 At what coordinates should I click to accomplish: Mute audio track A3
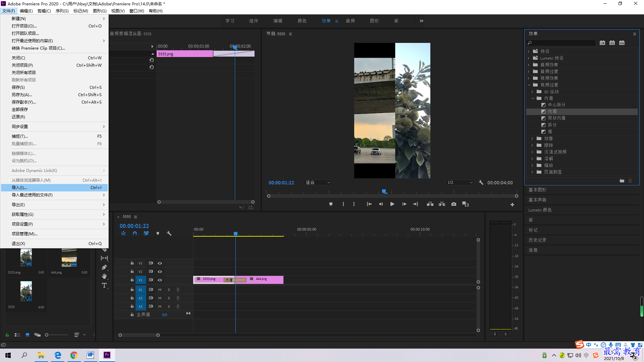click(x=160, y=306)
